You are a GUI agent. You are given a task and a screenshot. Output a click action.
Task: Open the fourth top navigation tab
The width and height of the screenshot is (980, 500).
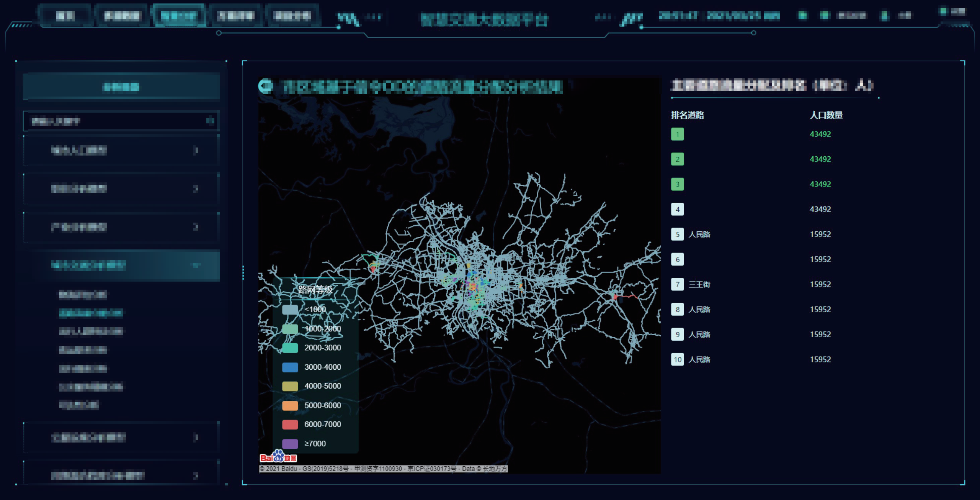tap(235, 16)
